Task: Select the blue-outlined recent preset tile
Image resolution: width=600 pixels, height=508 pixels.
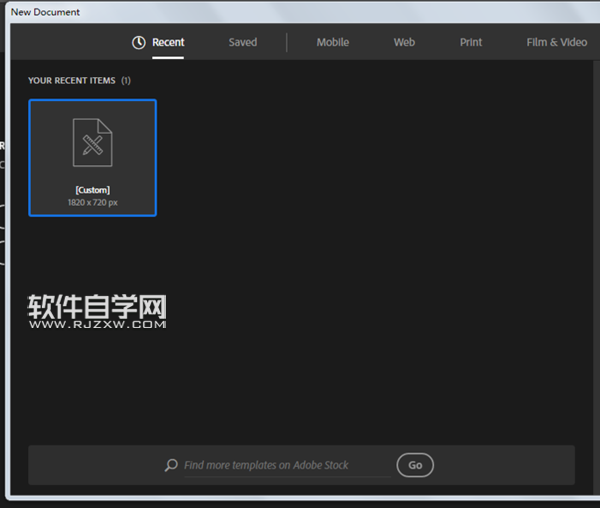Action: click(x=92, y=158)
